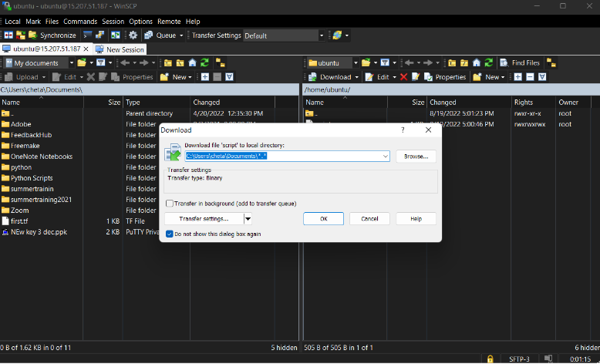Screen dimensions: 600x364
Task: Click the question mark help icon
Action: pos(403,130)
